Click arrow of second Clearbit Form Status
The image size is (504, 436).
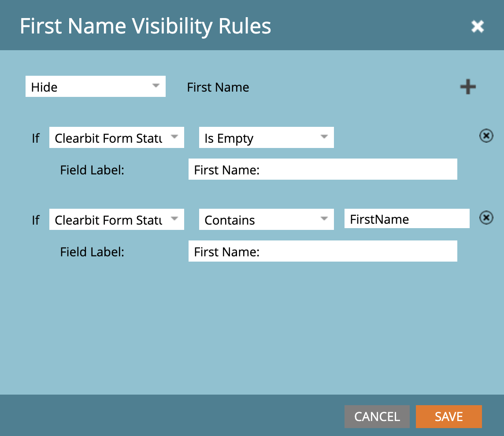pos(174,218)
